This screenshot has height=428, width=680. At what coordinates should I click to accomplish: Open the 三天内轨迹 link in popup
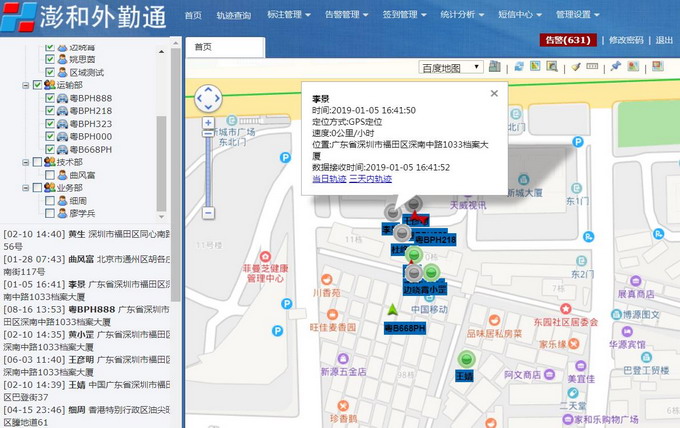coord(370,179)
